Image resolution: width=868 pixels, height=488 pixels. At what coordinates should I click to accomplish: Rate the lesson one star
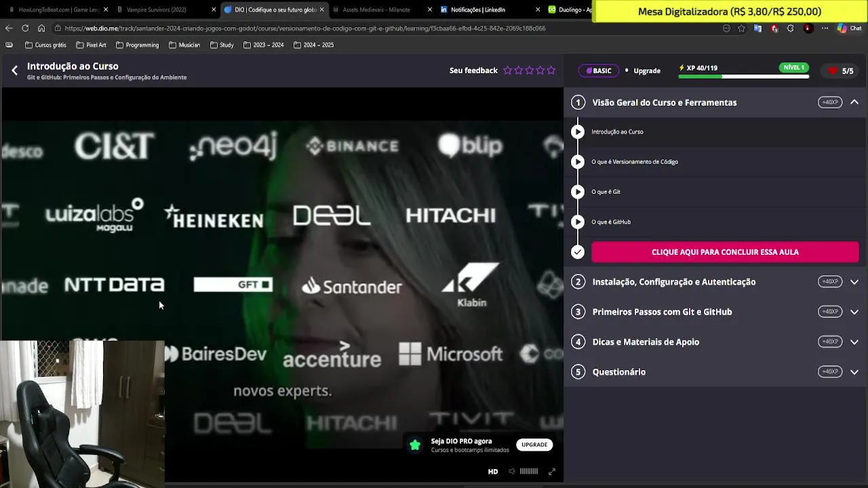tap(507, 70)
